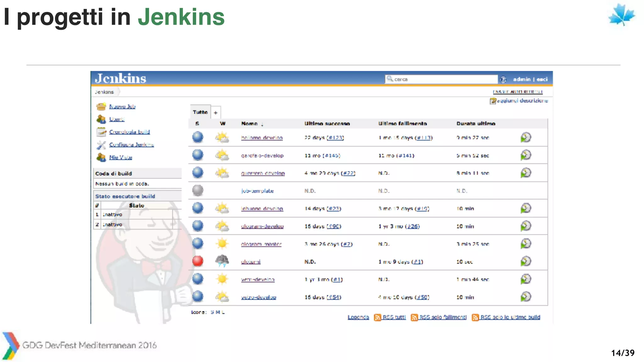
Task: Open build #90 link
Action: click(334, 226)
